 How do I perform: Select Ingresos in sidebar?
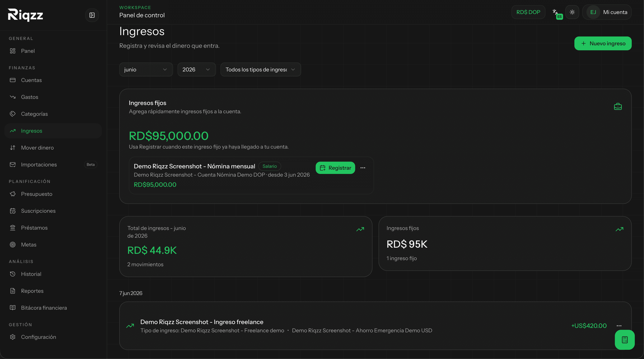point(53,131)
